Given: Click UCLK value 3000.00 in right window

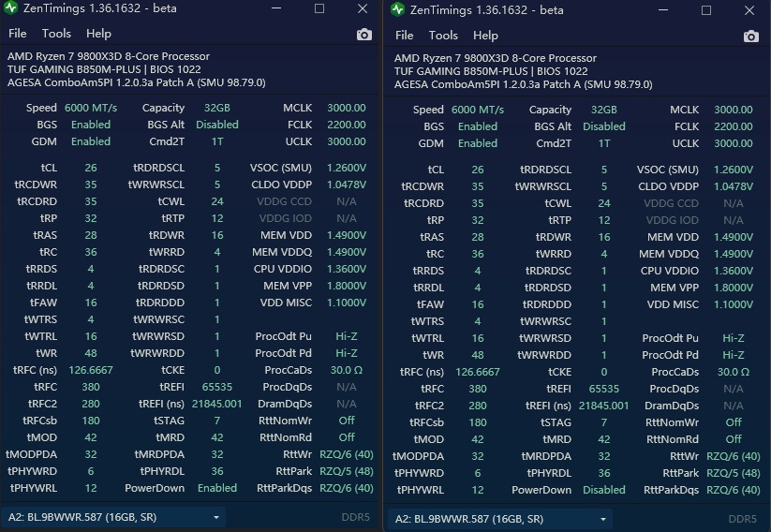Looking at the screenshot, I should coord(734,143).
